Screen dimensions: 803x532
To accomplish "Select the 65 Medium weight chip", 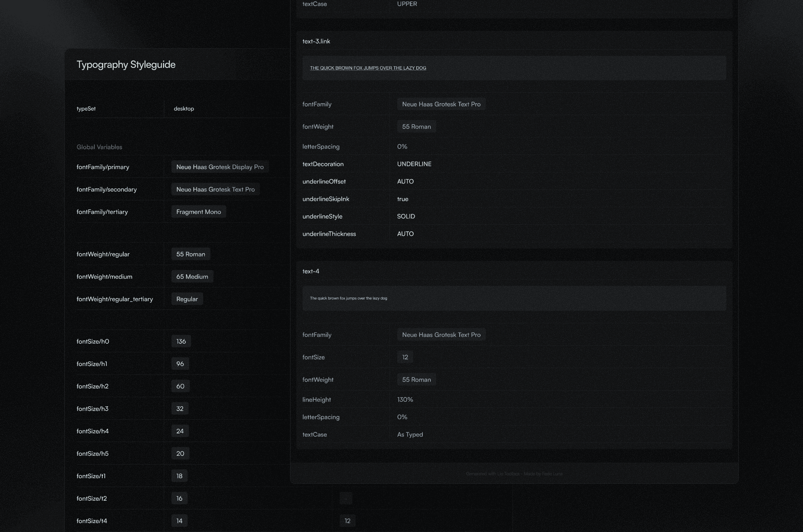I will [x=192, y=276].
